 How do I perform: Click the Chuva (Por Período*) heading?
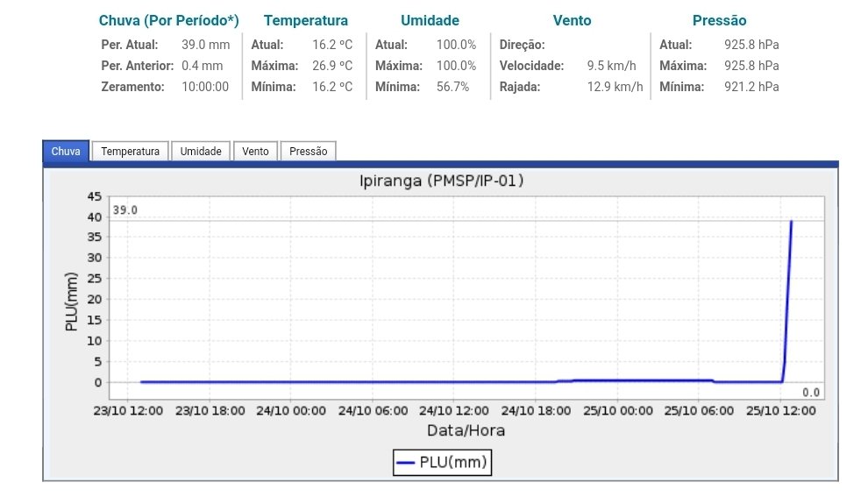point(168,20)
